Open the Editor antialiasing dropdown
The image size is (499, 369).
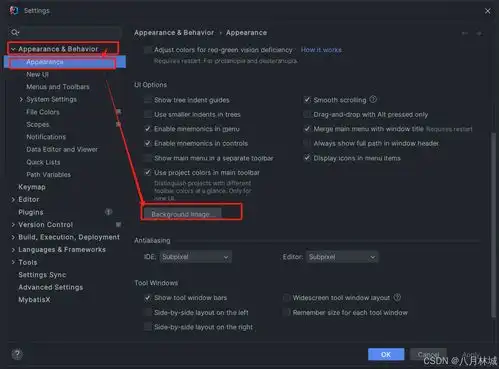coord(342,257)
